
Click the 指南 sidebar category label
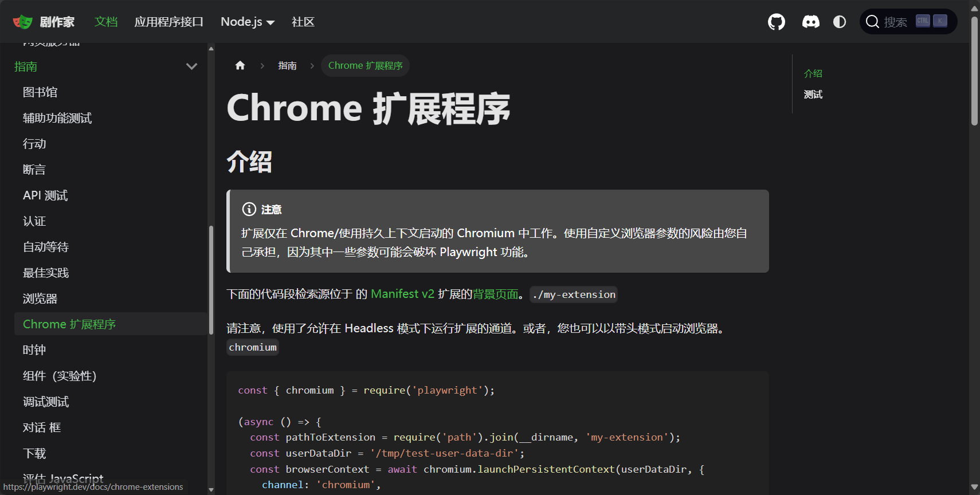26,66
